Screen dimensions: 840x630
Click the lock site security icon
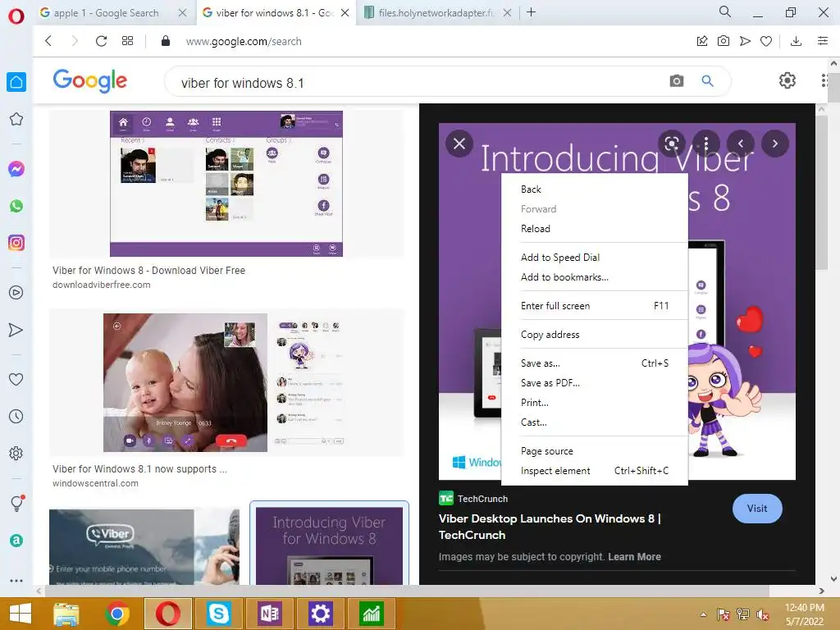tap(166, 41)
